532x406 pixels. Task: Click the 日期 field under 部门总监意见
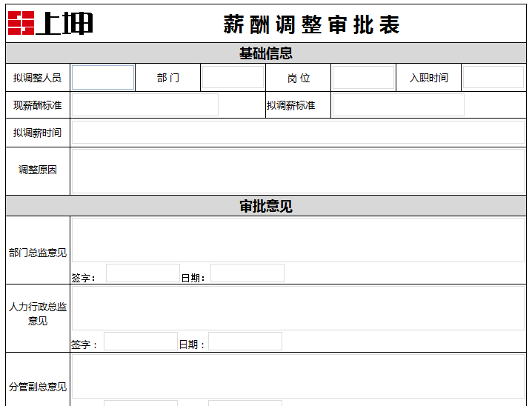pyautogui.click(x=247, y=273)
